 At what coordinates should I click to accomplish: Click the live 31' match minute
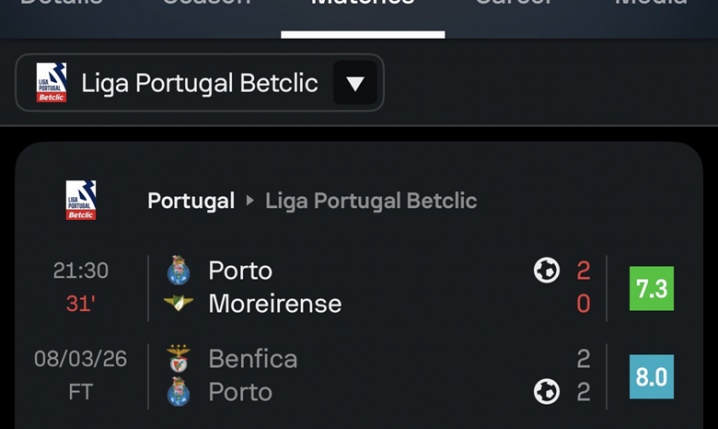80,304
